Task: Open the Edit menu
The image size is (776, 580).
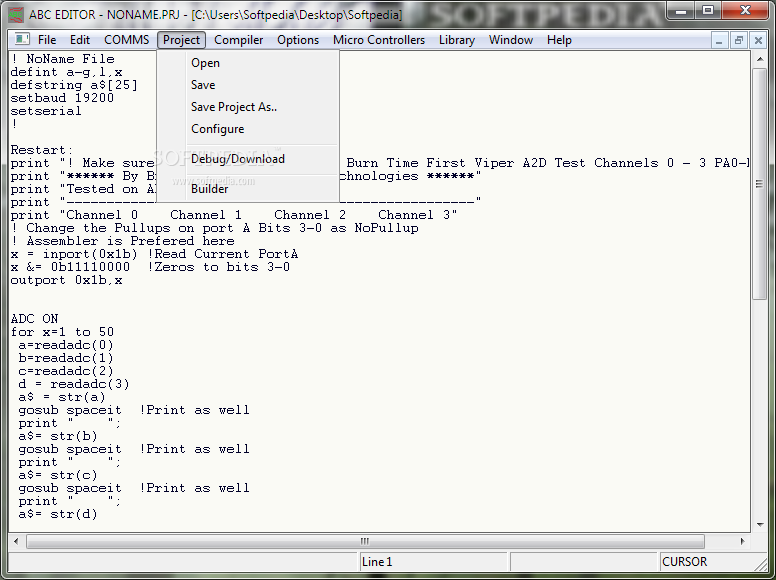Action: 80,40
